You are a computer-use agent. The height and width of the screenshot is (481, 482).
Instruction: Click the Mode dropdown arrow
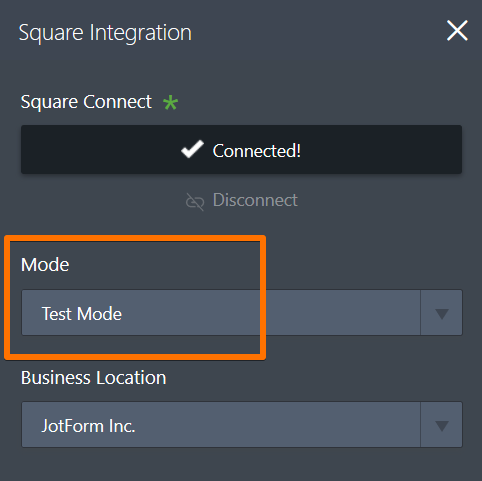tap(441, 313)
